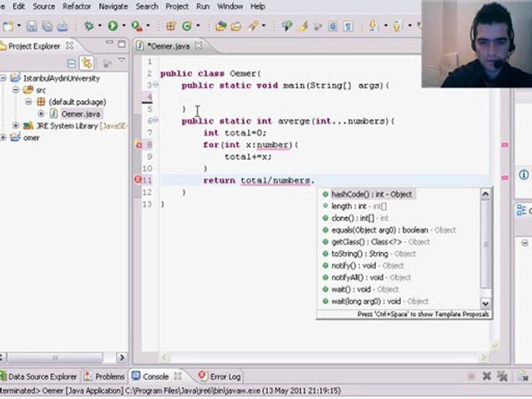The height and width of the screenshot is (399, 532).
Task: Open dropdown next to New Java Class icon
Action: point(198,26)
